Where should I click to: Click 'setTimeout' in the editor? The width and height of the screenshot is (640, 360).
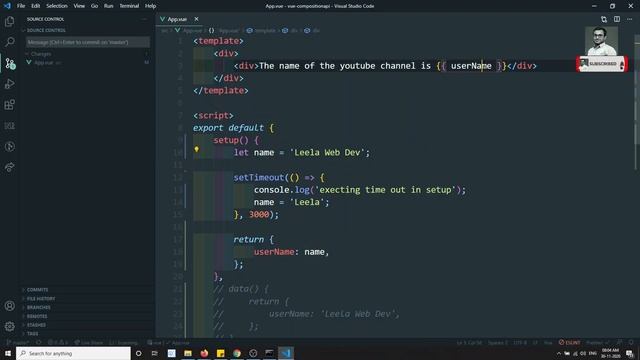pyautogui.click(x=259, y=177)
